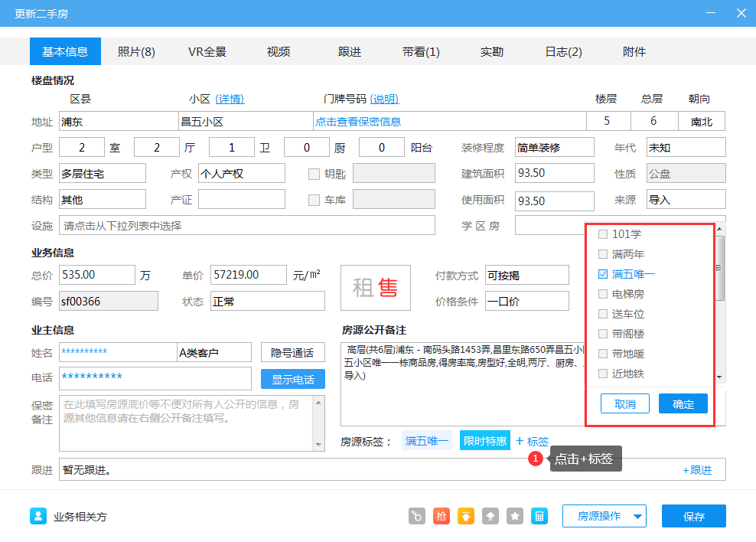Image resolution: width=756 pixels, height=542 pixels.
Task: Uncheck the 满五唯一 tag checkbox
Action: pos(603,274)
